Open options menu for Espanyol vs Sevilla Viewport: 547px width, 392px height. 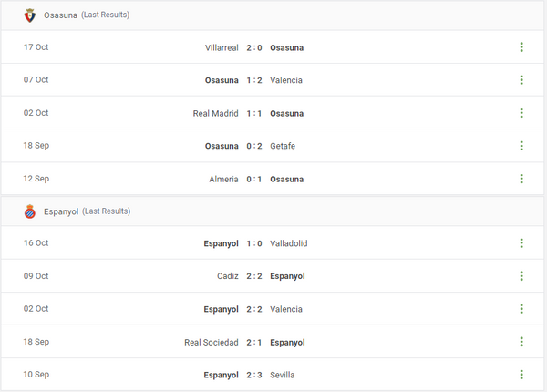pyautogui.click(x=521, y=375)
